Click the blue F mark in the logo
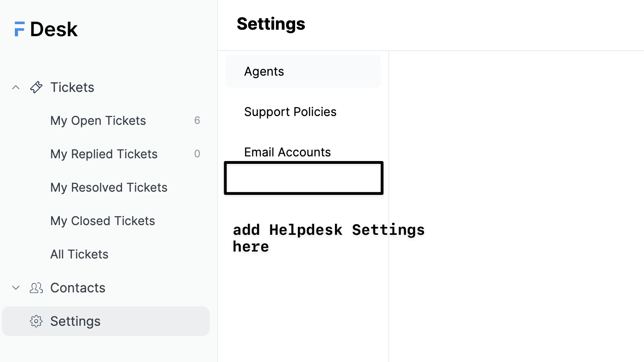Image resolution: width=644 pixels, height=362 pixels. (19, 29)
